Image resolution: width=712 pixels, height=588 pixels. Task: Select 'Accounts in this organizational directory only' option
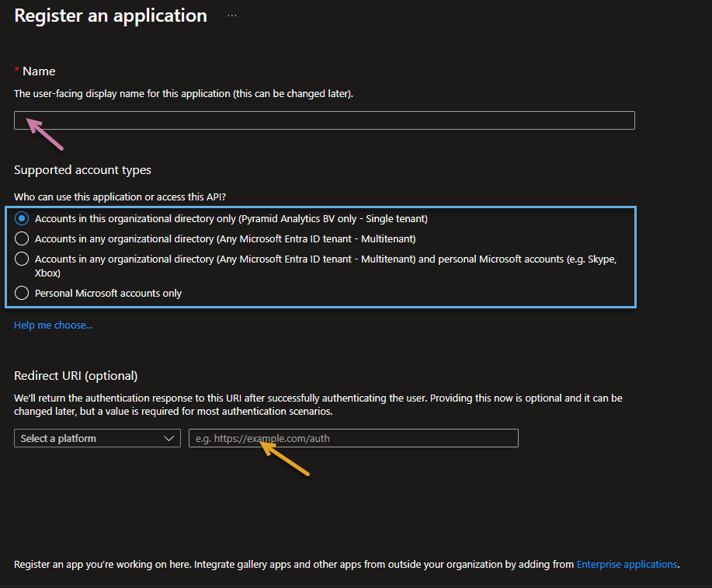click(x=22, y=219)
